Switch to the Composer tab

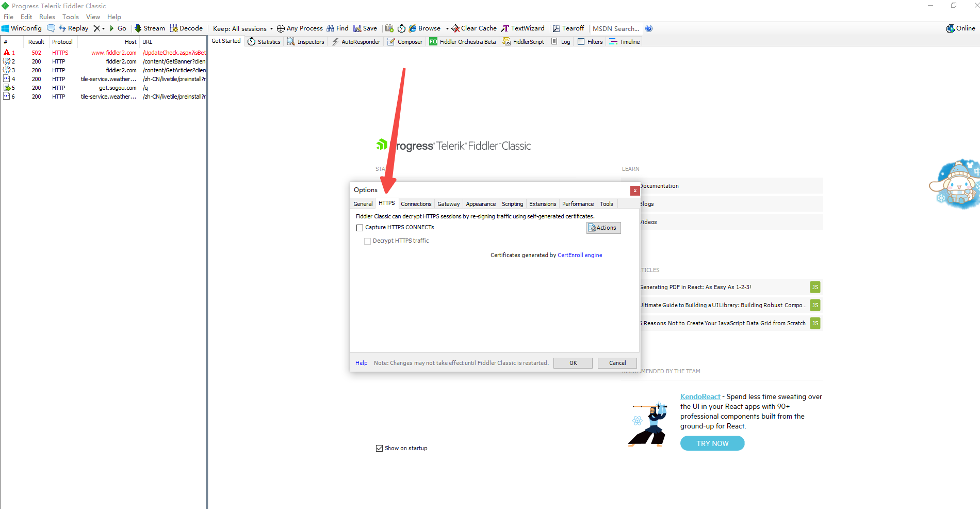click(x=405, y=42)
